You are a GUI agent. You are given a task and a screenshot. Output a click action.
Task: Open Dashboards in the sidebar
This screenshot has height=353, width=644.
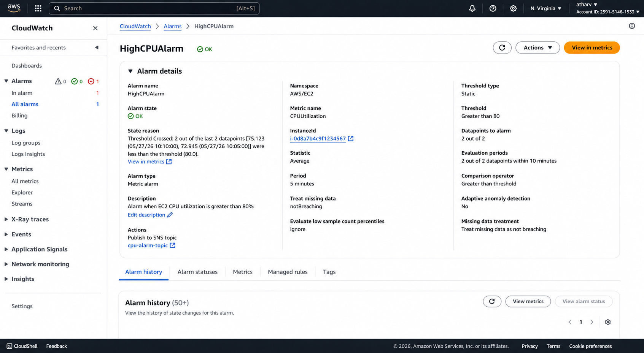pos(27,66)
